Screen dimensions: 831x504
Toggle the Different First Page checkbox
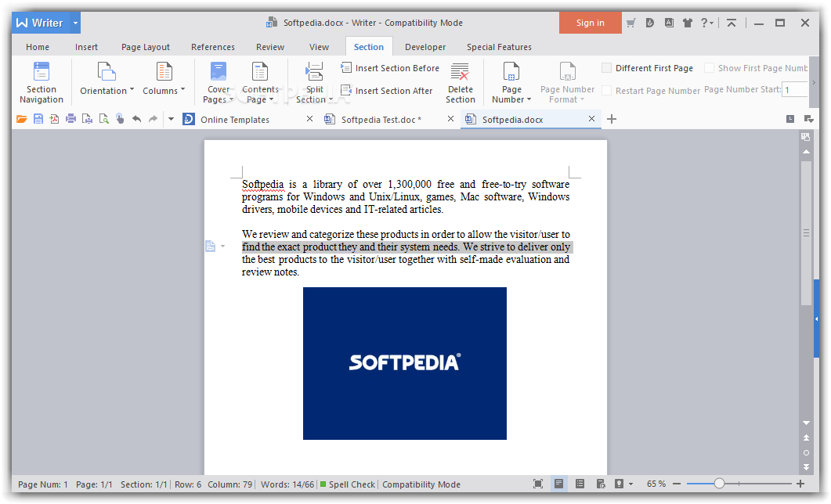[x=607, y=68]
